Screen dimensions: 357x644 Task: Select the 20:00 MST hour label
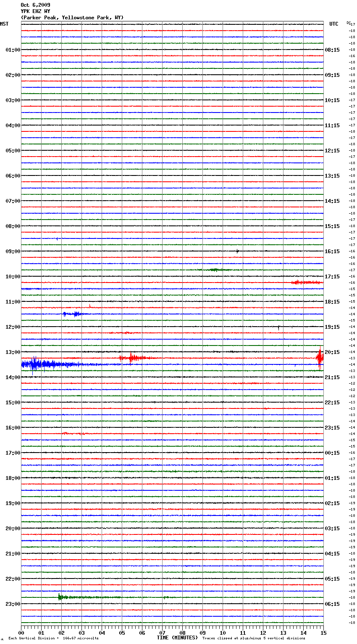click(13, 529)
